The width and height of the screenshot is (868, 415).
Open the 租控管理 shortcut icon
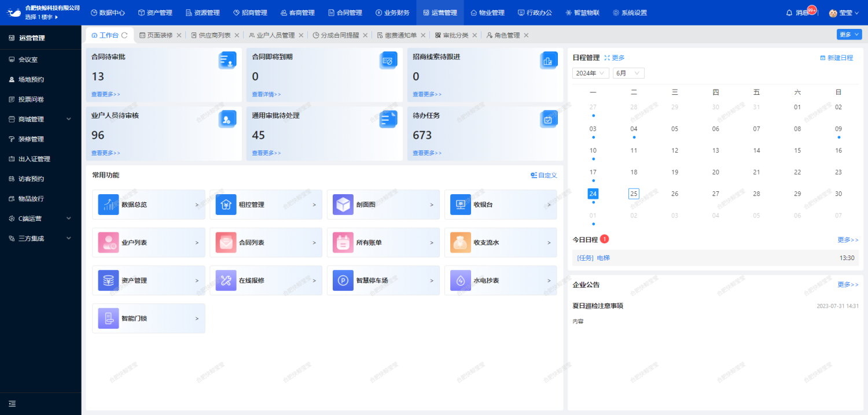(226, 205)
